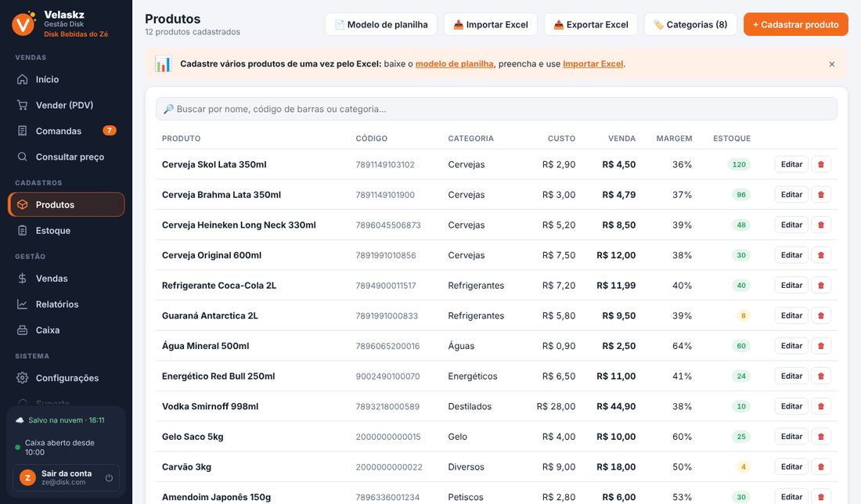Click Editar for Vodka Smirnoff 998ml
The image size is (861, 504).
pyautogui.click(x=791, y=405)
